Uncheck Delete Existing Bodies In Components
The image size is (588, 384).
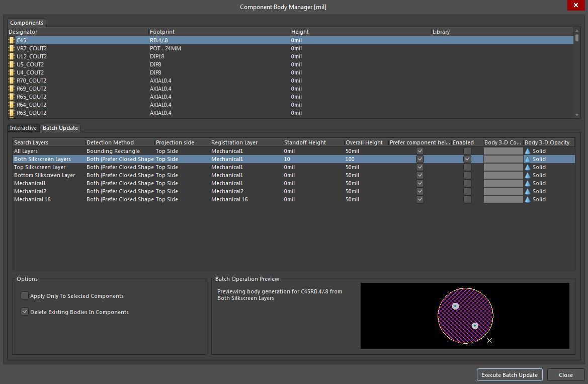[x=25, y=312]
